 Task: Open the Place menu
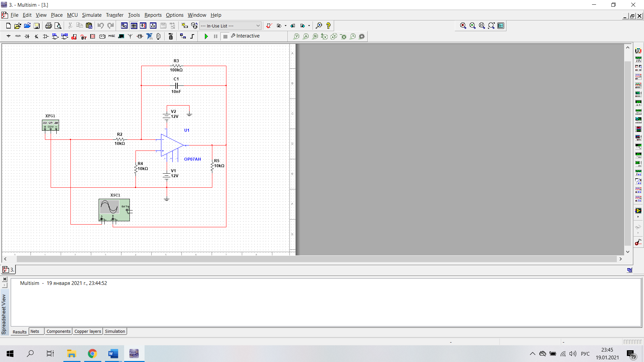tap(57, 15)
